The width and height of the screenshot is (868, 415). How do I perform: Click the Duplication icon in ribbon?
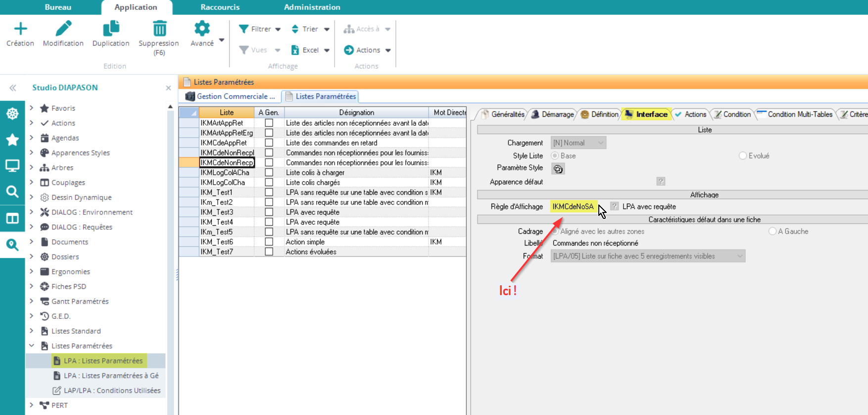pyautogui.click(x=111, y=29)
